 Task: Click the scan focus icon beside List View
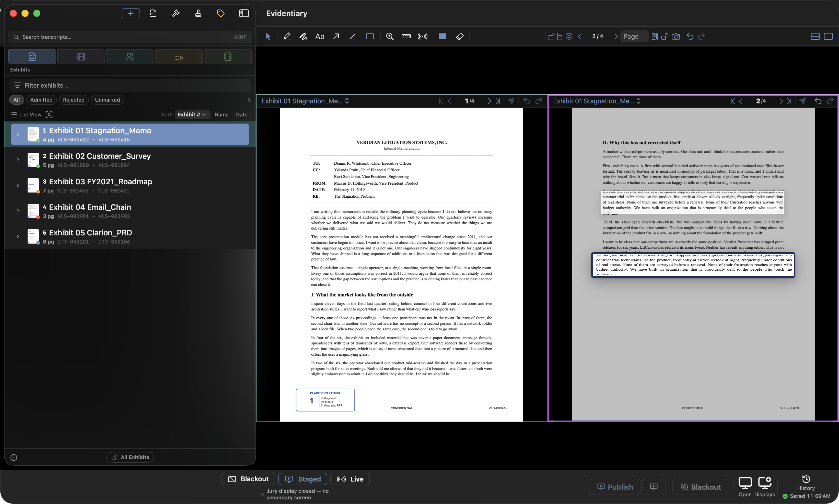pos(49,115)
